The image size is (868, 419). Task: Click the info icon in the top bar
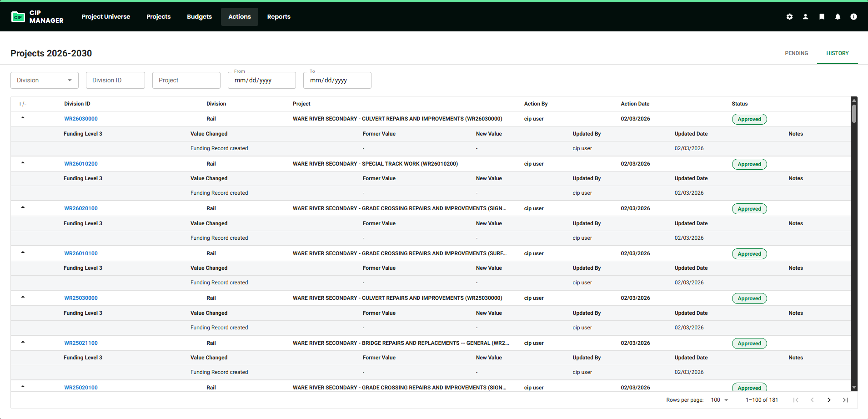[x=853, y=16]
